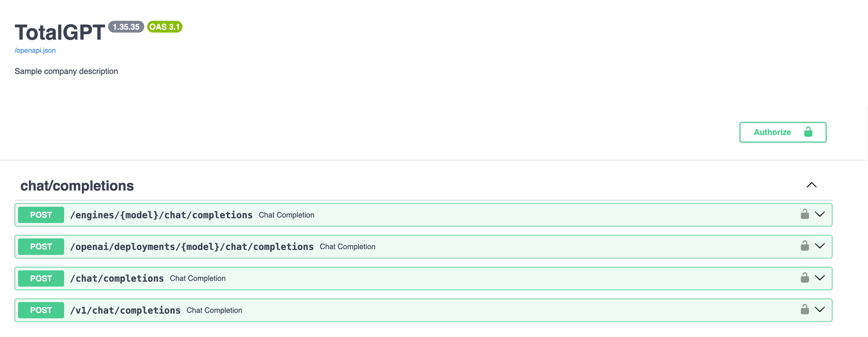
Task: Click the POST badge on /engines/{model}/chat/completions
Action: 41,214
